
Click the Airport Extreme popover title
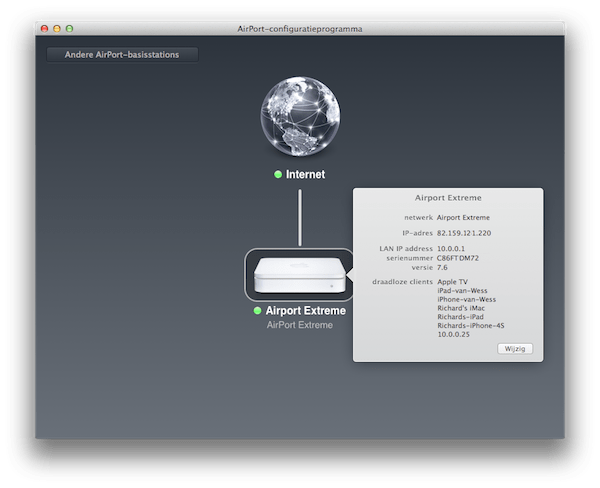click(448, 198)
